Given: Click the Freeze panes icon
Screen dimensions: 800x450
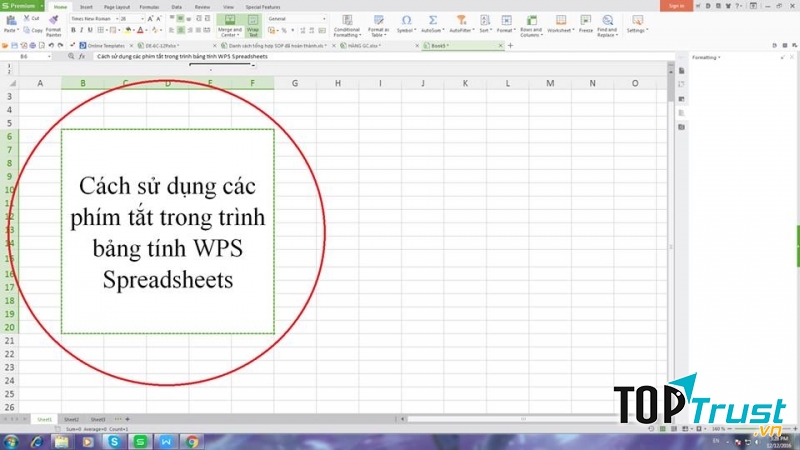Looking at the screenshot, I should tap(586, 20).
